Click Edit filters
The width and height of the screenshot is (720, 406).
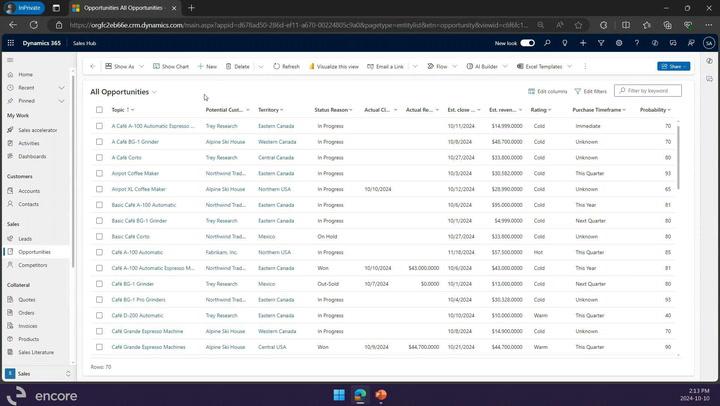point(591,91)
